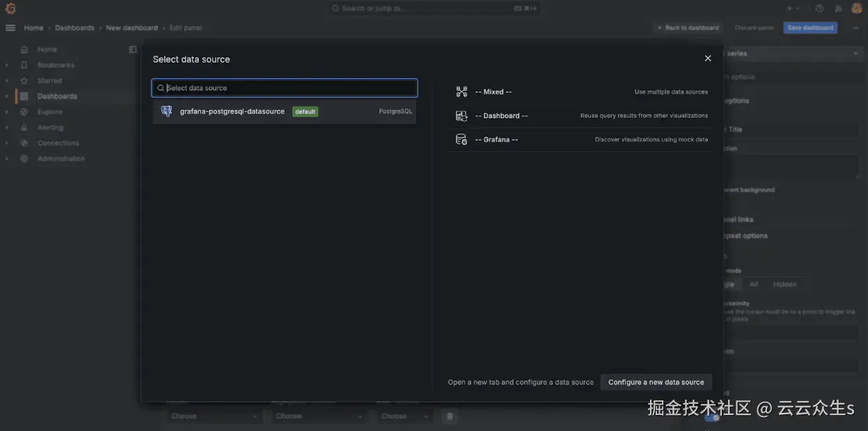Viewport: 868px width, 431px height.
Task: Click the Grafana database icon
Action: click(x=461, y=139)
